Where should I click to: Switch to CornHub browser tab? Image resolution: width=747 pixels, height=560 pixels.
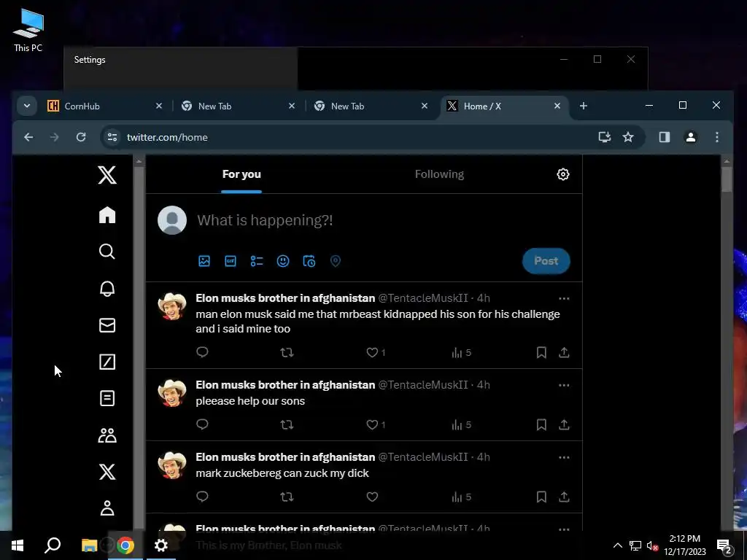105,106
